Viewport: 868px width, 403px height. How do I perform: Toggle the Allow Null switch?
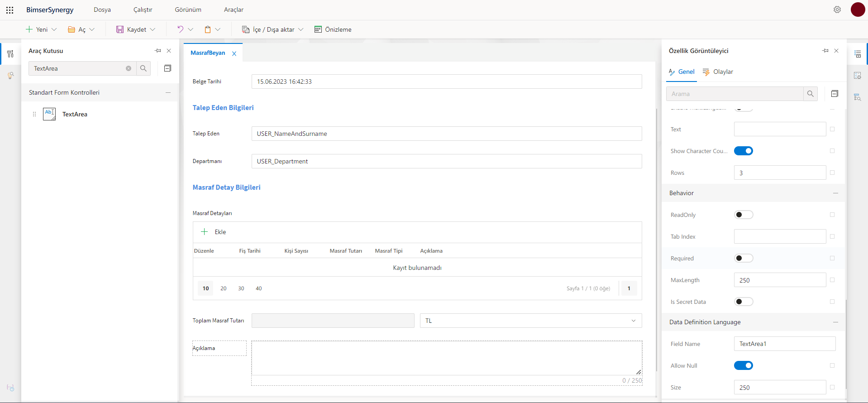744,365
